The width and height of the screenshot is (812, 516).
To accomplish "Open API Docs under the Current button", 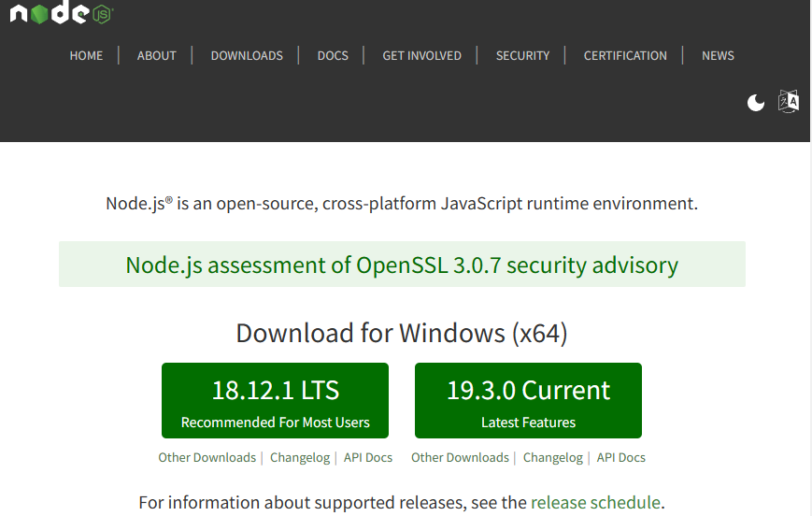I will click(x=620, y=457).
